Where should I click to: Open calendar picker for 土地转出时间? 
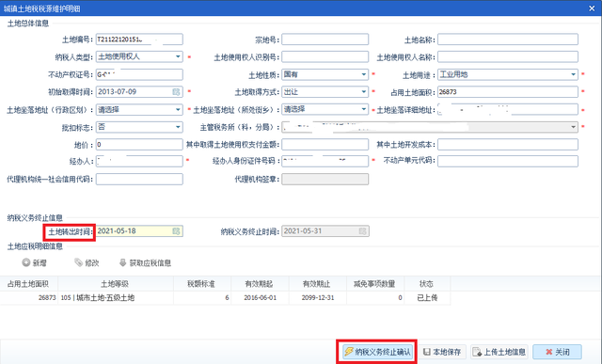(x=176, y=231)
